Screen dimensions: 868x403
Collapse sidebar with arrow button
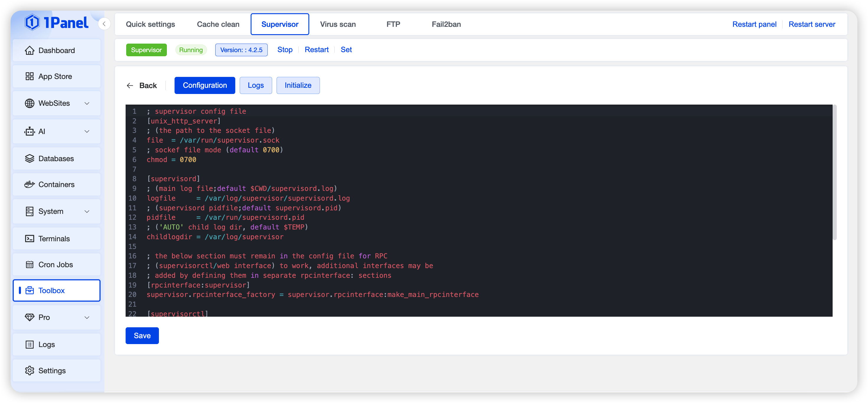point(104,24)
